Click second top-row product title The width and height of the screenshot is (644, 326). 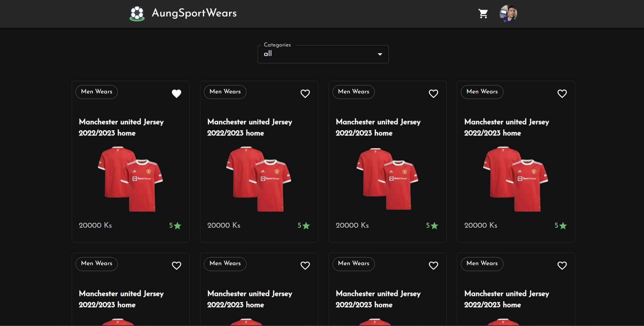click(249, 127)
